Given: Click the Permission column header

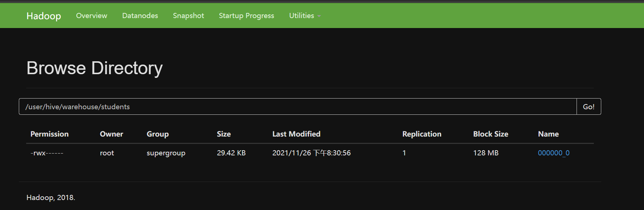Looking at the screenshot, I should click(x=49, y=134).
